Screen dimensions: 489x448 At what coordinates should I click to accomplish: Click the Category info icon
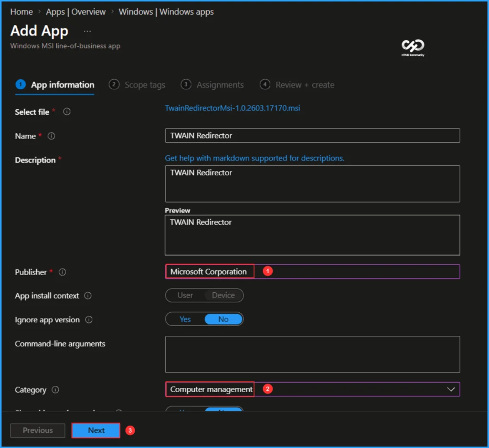point(55,390)
